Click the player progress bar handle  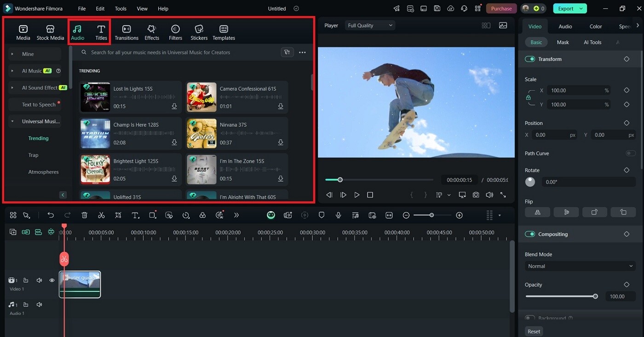pos(340,180)
